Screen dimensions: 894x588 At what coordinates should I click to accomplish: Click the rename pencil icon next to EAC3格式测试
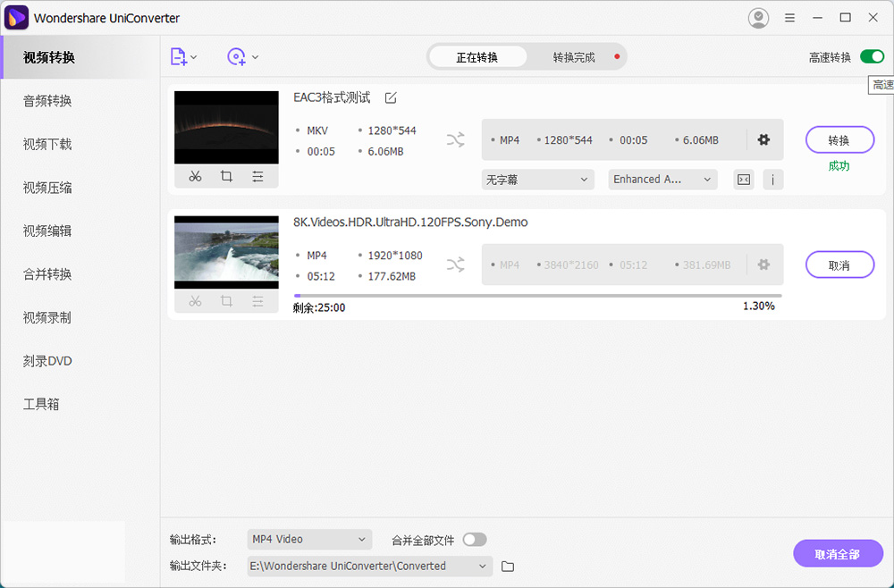tap(390, 98)
